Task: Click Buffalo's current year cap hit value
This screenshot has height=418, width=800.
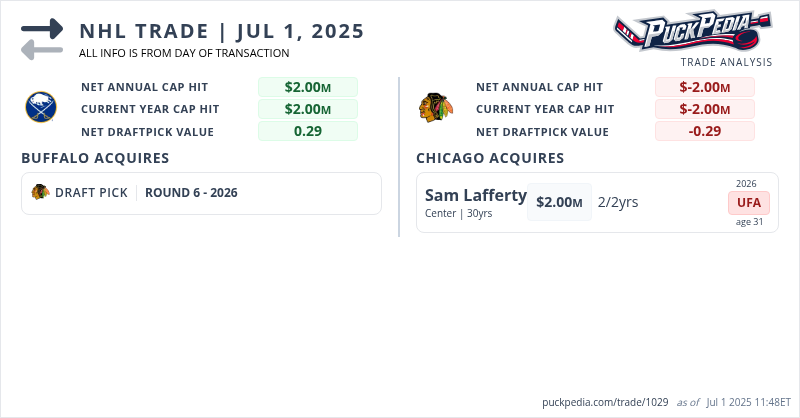Action: tap(307, 109)
